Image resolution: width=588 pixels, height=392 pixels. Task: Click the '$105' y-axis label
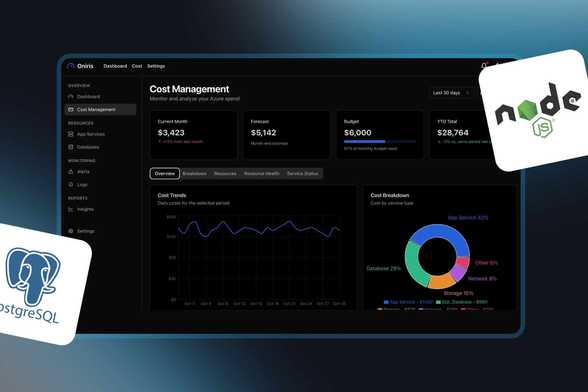tap(171, 237)
